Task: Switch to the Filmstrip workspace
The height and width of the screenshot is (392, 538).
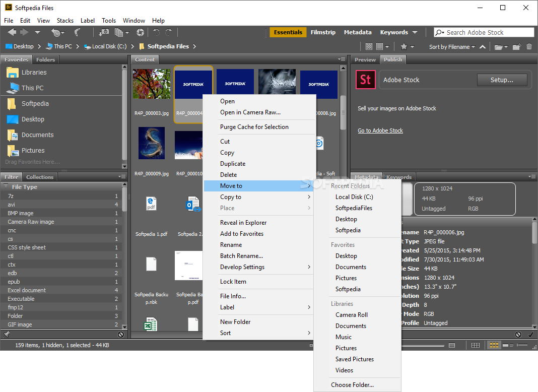Action: [x=323, y=32]
